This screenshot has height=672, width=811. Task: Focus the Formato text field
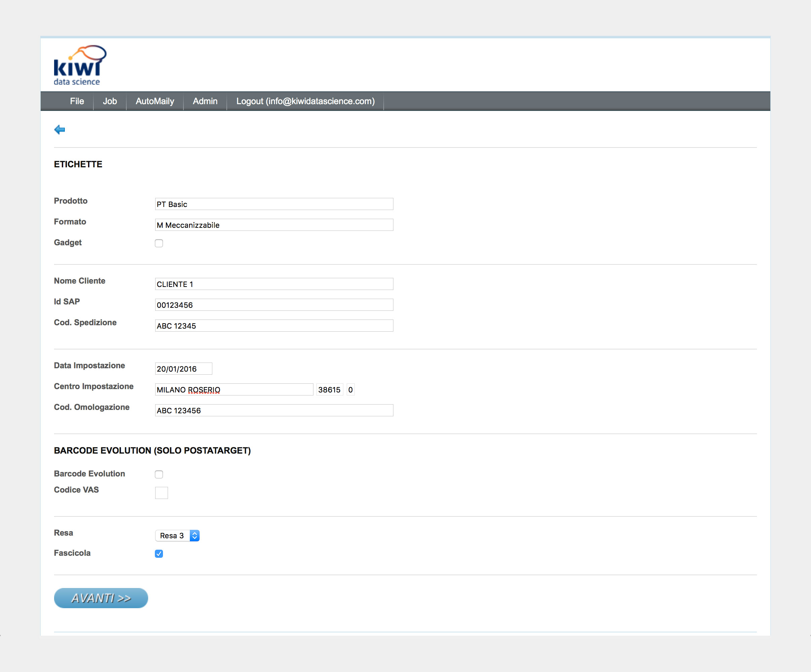click(x=274, y=225)
